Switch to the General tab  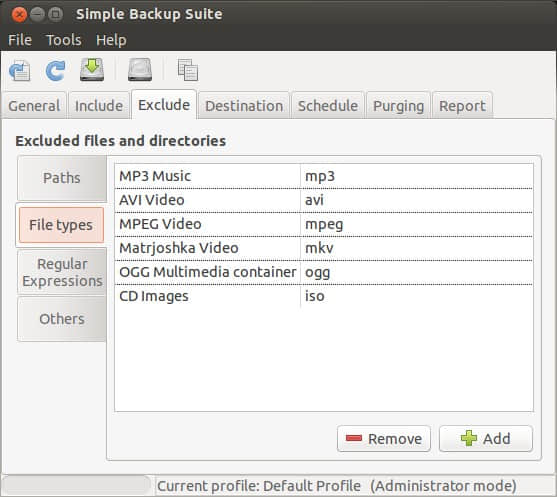coord(34,106)
